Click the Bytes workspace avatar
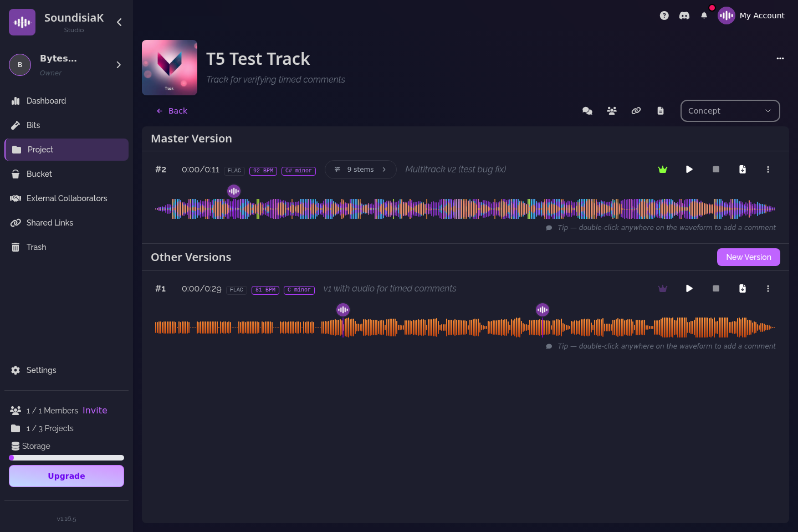This screenshot has height=532, width=798. point(20,65)
